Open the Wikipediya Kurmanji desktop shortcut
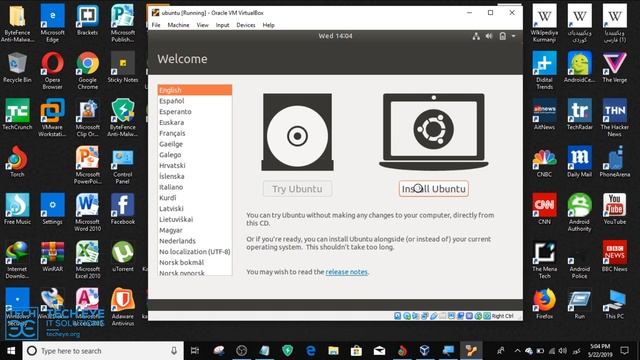The image size is (640, 360). tap(544, 23)
